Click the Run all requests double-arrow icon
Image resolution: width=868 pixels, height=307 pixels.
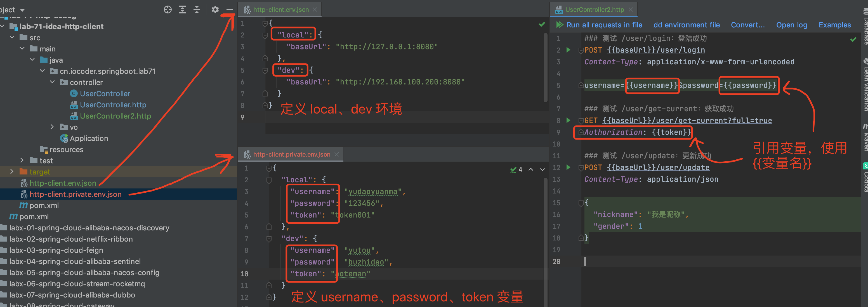tap(560, 25)
